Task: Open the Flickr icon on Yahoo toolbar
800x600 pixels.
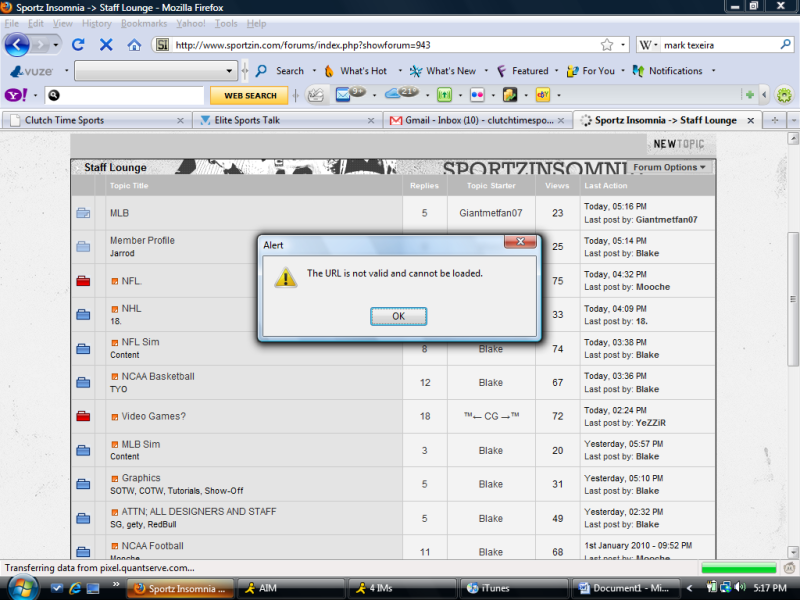Action: [x=477, y=95]
